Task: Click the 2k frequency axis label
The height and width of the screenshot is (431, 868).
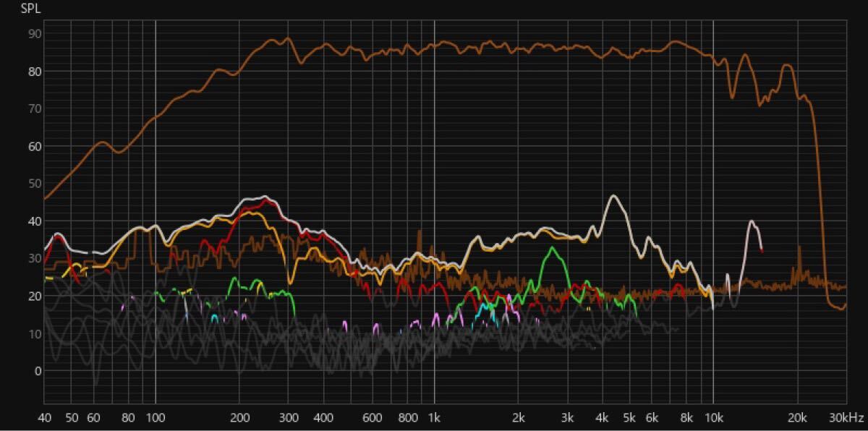Action: [x=518, y=417]
